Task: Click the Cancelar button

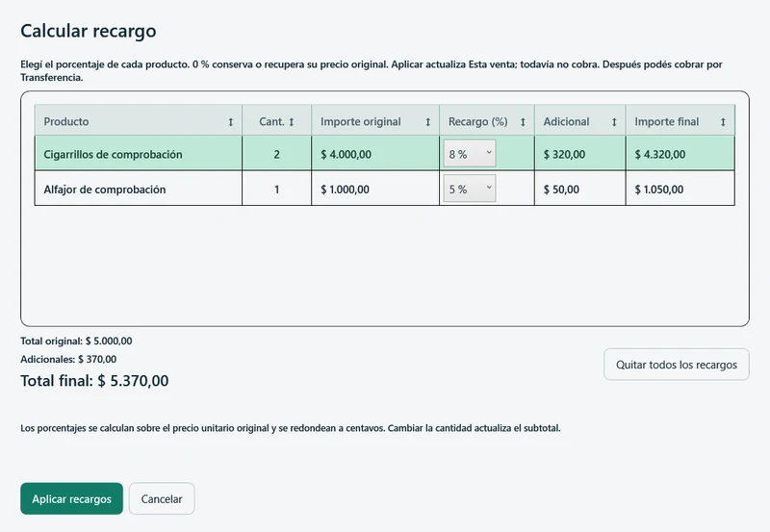Action: pos(162,498)
